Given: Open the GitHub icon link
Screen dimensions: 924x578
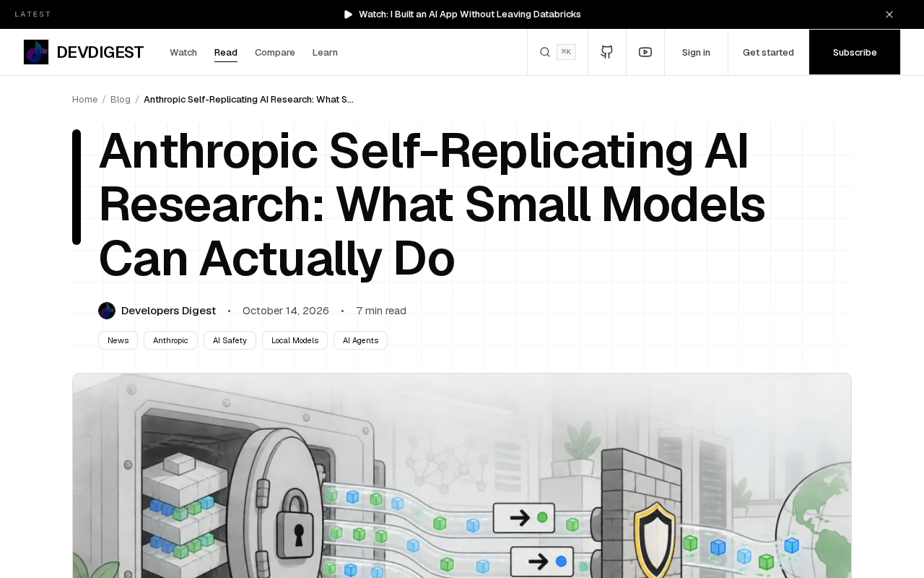Looking at the screenshot, I should coord(607,52).
